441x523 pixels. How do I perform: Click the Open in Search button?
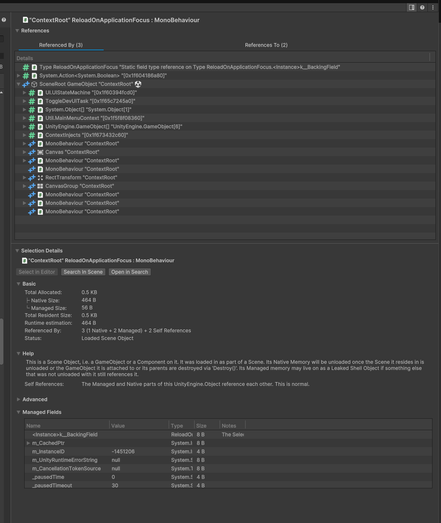(x=129, y=272)
